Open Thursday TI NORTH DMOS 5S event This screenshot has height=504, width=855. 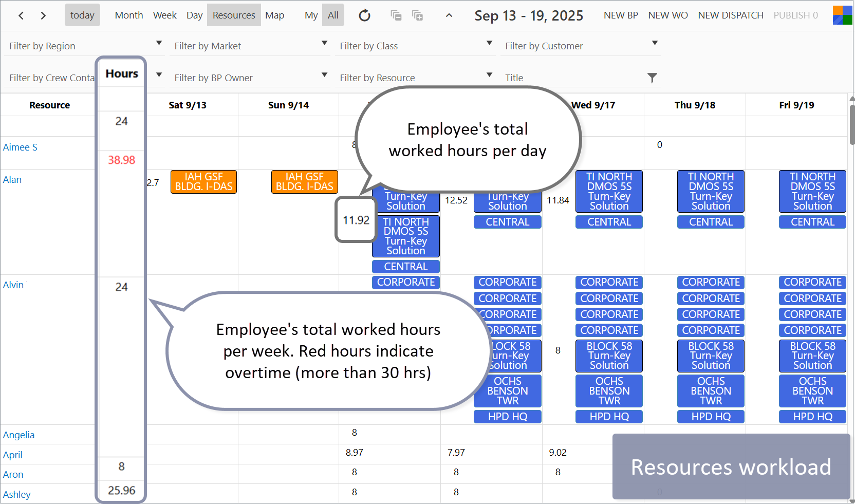coord(711,191)
